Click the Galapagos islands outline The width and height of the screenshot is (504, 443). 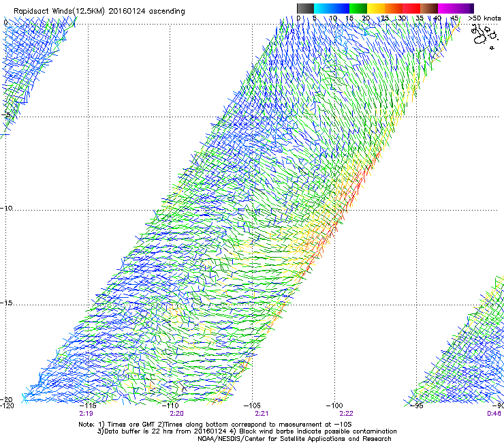click(x=484, y=35)
